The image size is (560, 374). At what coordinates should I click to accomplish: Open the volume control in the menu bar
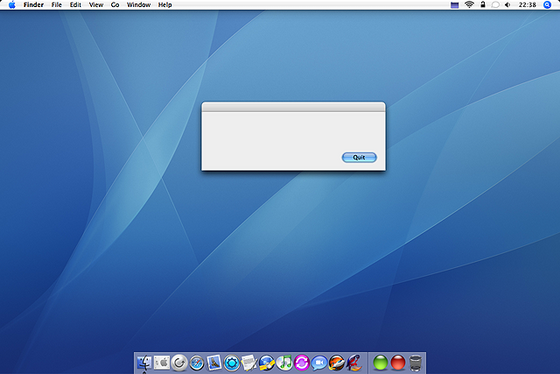point(507,5)
